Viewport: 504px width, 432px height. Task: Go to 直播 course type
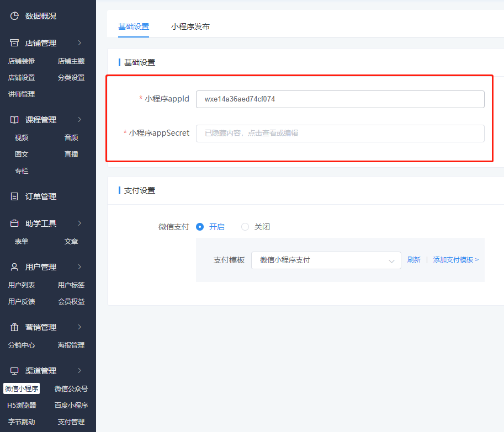point(71,154)
